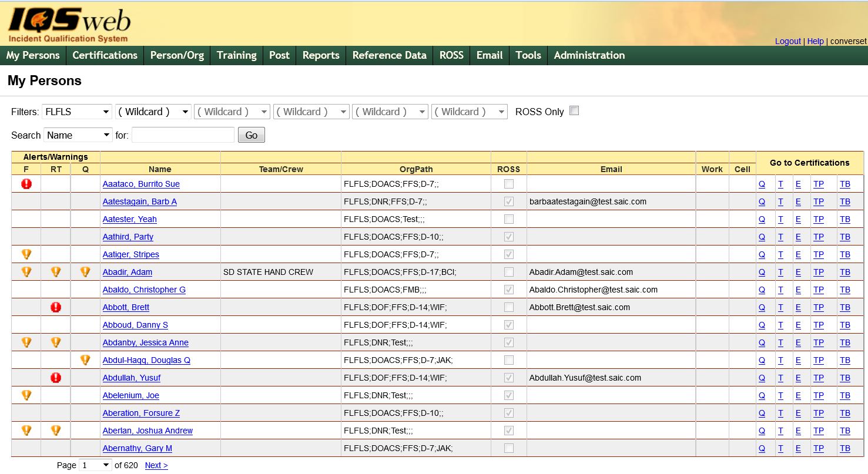Open the Person/Org menu

177,55
